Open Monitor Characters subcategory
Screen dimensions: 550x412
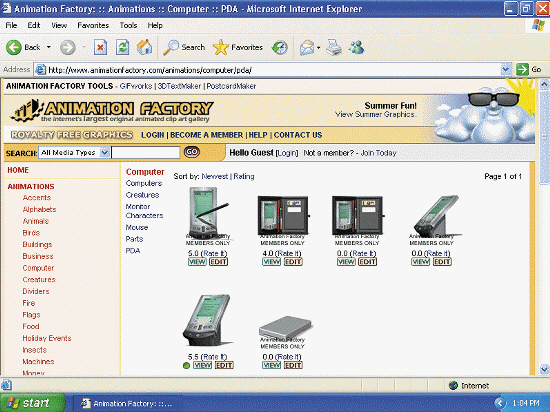coord(144,211)
